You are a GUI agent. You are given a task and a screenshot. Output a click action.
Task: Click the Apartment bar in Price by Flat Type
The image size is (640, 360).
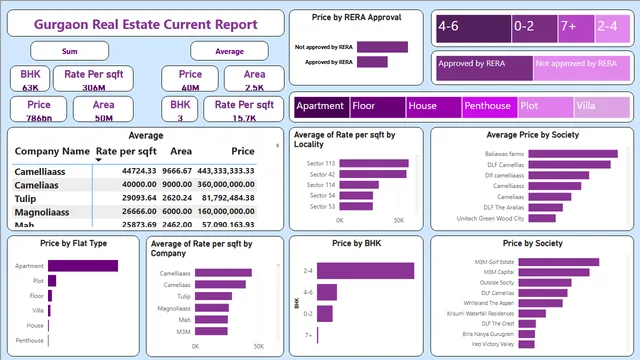pyautogui.click(x=83, y=266)
